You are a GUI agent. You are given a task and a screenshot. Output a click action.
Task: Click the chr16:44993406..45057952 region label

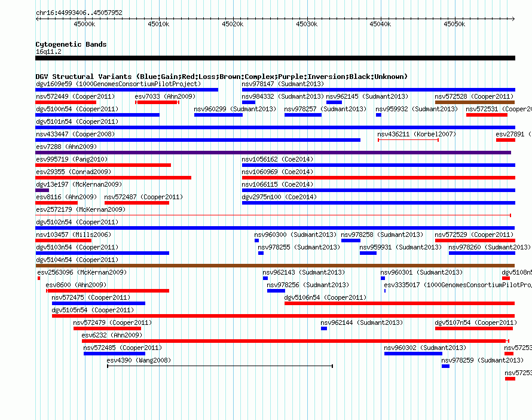[79, 13]
